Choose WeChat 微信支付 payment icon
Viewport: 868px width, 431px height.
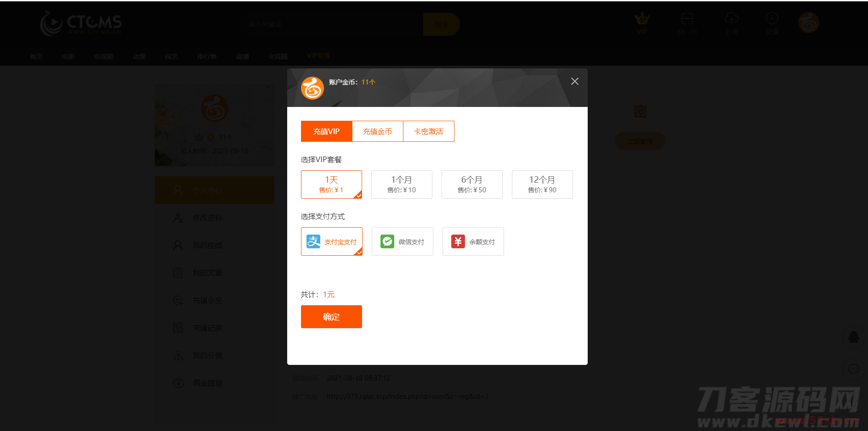point(387,241)
